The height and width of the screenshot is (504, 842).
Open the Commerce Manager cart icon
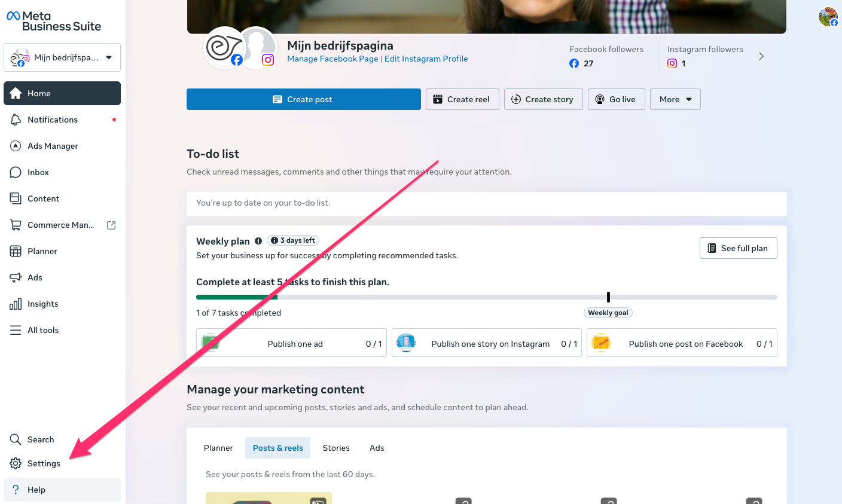point(16,225)
